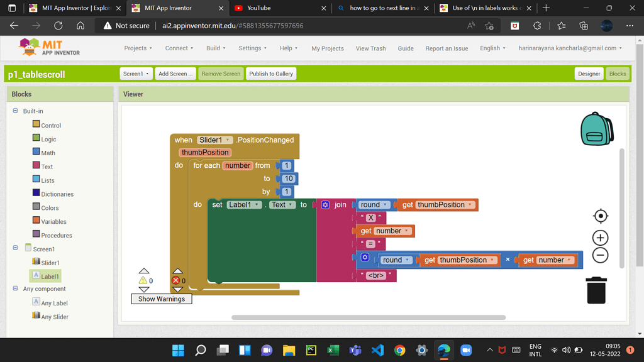644x362 pixels.
Task: Open the Screen1 selector dropdown
Action: pyautogui.click(x=136, y=74)
